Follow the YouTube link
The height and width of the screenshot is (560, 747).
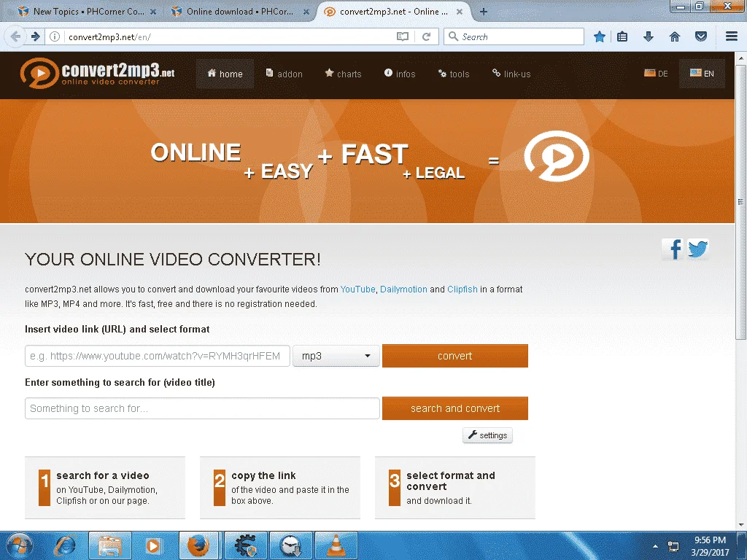click(357, 289)
